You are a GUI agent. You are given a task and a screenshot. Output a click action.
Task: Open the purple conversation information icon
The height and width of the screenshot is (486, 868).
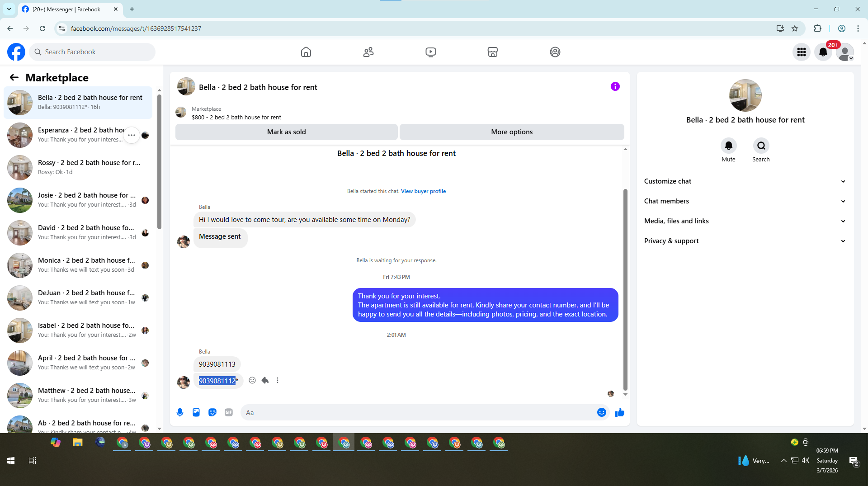[x=615, y=86]
